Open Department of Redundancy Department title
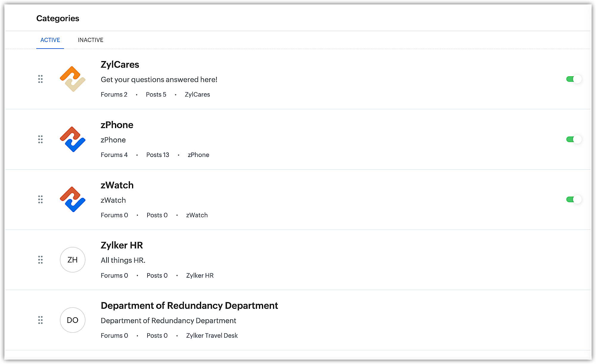The image size is (596, 364). click(189, 305)
